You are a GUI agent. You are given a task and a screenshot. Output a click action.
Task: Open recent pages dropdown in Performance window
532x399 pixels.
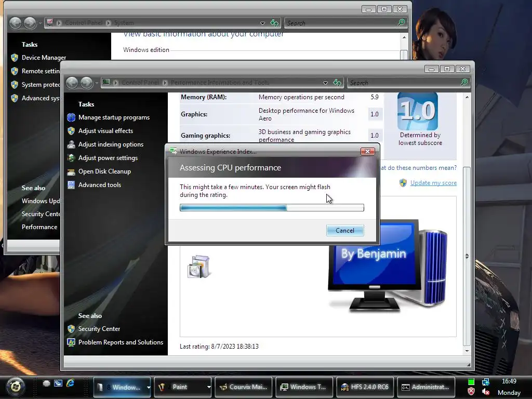[x=97, y=83]
